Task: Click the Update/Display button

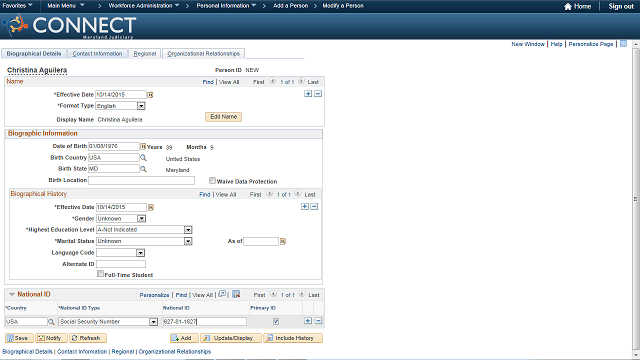Action: point(231,338)
